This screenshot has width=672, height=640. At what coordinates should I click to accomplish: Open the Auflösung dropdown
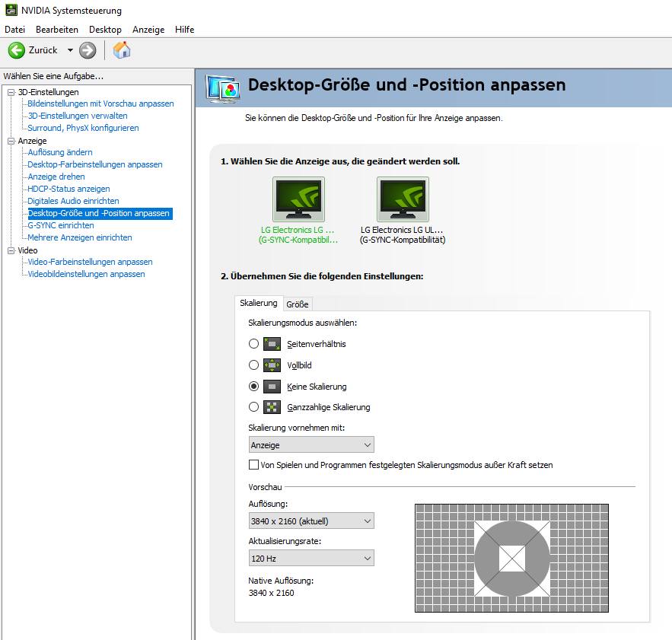(311, 521)
